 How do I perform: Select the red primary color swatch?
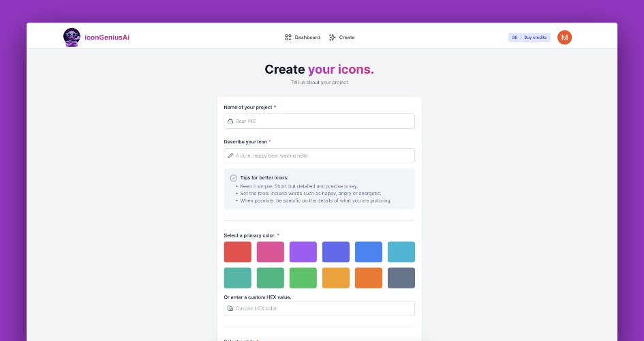coord(237,252)
